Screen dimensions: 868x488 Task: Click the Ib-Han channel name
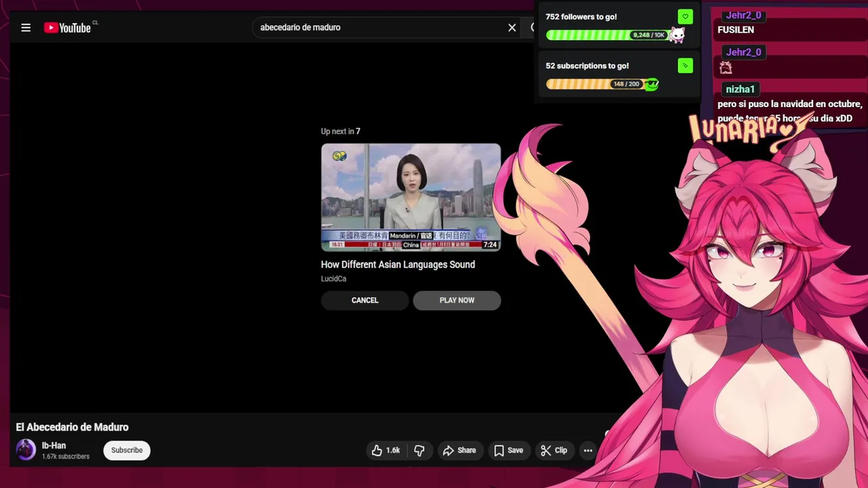54,445
